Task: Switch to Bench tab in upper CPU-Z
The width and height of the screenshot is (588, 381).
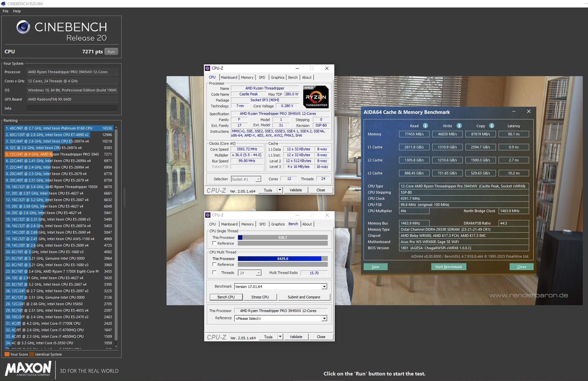Action: pyautogui.click(x=293, y=77)
